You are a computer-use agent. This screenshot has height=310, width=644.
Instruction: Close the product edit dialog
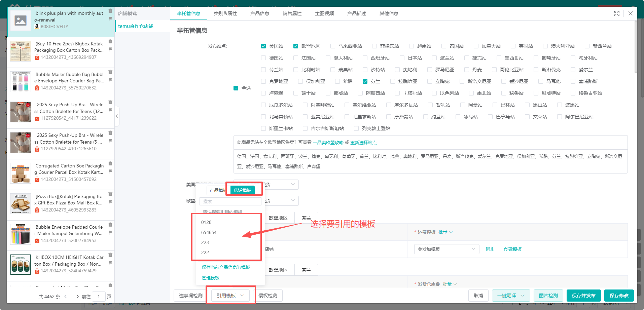631,13
